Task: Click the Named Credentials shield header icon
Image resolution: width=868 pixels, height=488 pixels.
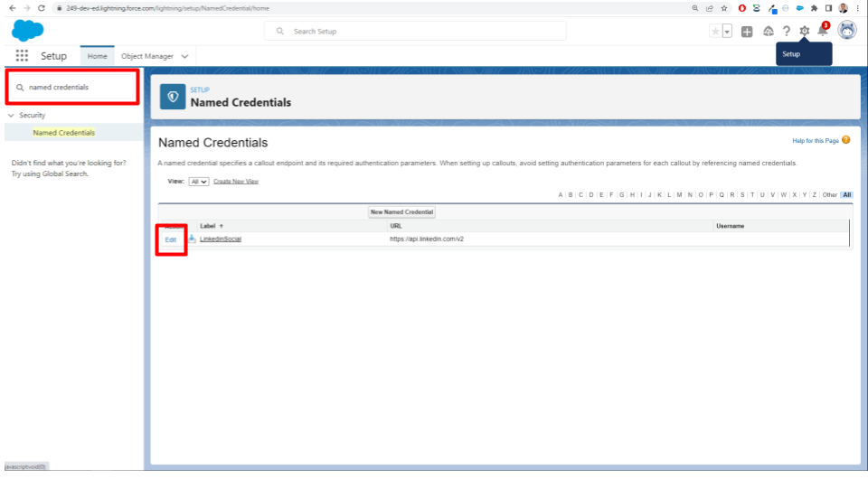Action: pyautogui.click(x=173, y=97)
